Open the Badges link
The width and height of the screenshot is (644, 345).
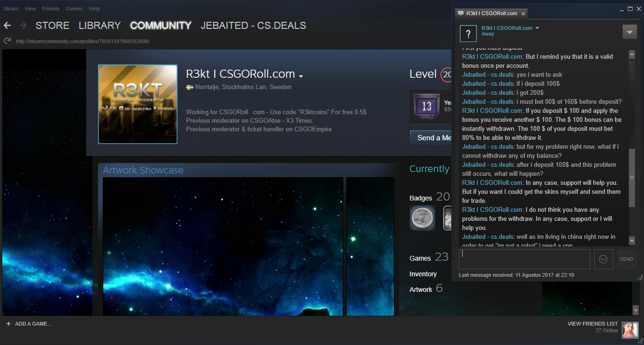click(x=420, y=198)
